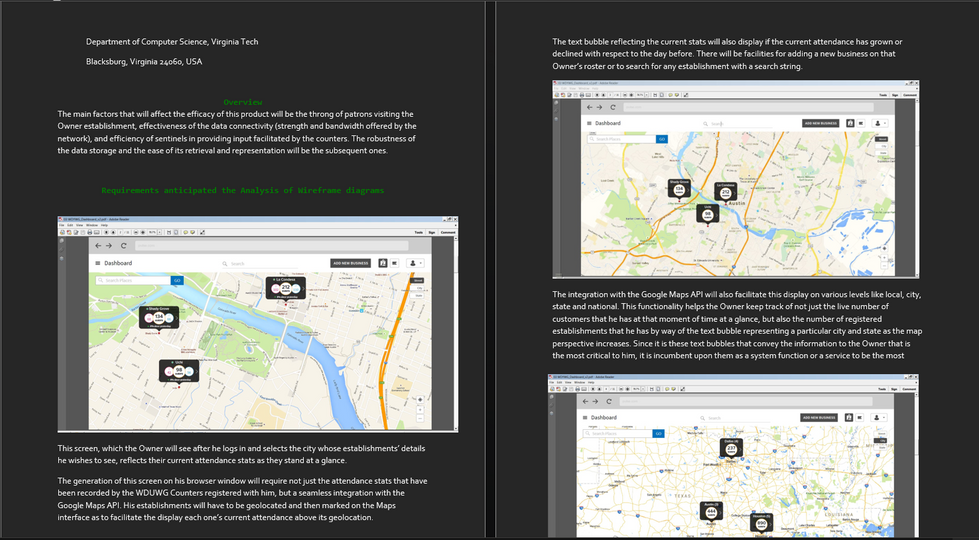Click locate crosshair on Austin city map wireframe
This screenshot has width=979, height=540.
(884, 248)
